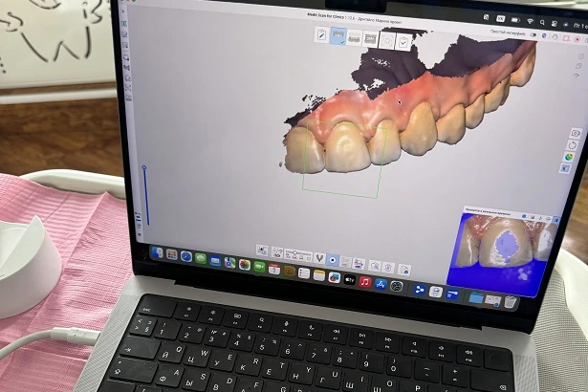Switch to the lower jaw scan stage

coord(355,37)
